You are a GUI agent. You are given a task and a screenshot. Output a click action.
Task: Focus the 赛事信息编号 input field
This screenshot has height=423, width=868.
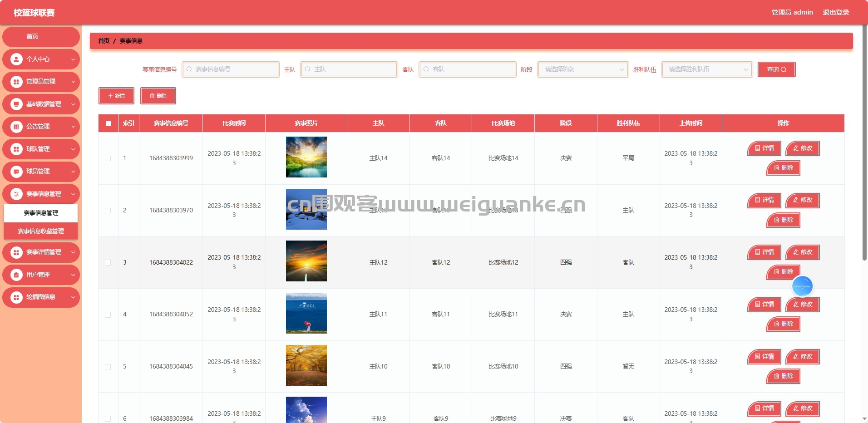(231, 69)
